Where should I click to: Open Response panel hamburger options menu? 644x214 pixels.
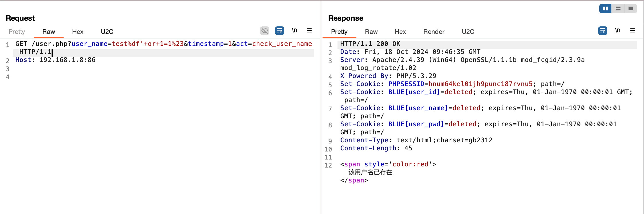[633, 30]
